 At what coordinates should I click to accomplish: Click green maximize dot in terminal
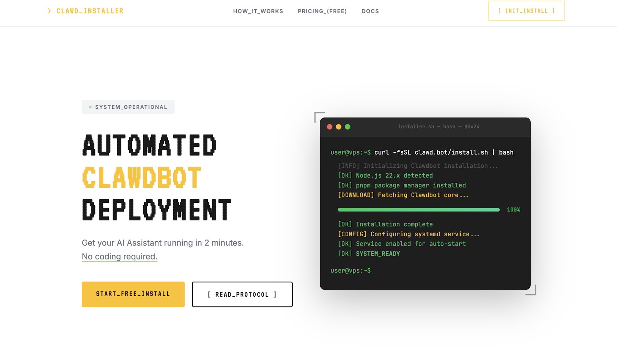click(x=347, y=127)
